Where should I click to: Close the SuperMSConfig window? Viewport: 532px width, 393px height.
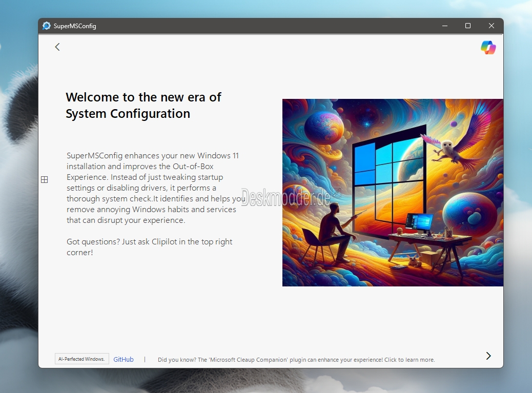coord(492,26)
